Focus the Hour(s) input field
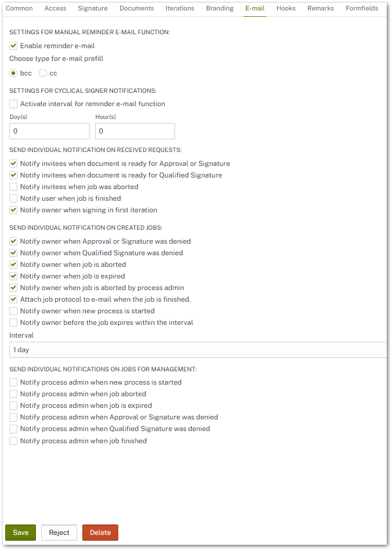 point(135,131)
